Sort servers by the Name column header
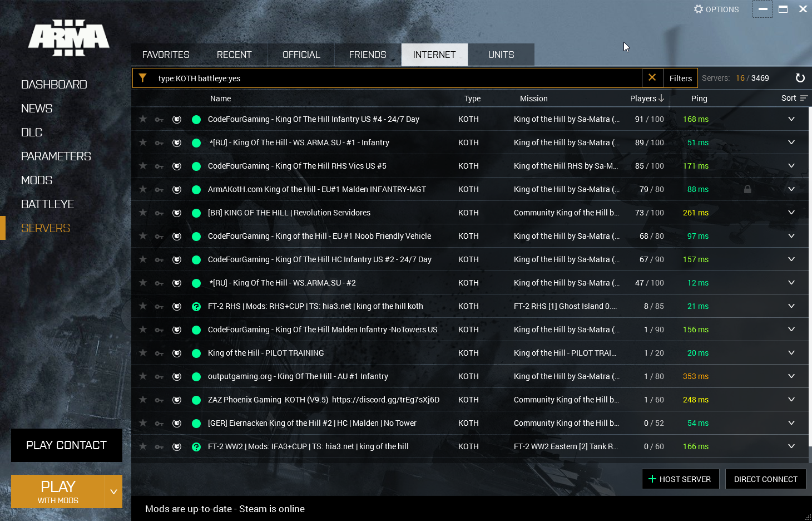 220,99
